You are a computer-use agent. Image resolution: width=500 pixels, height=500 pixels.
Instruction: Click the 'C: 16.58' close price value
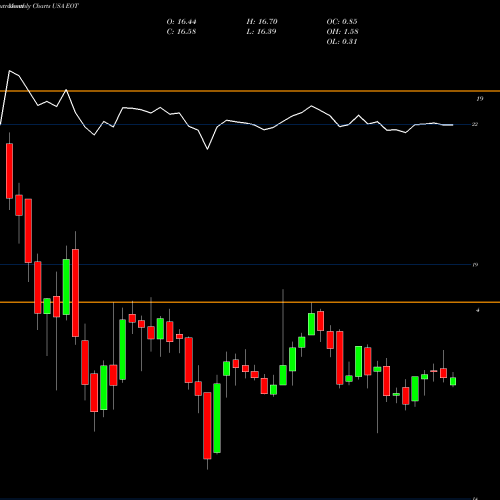181,32
